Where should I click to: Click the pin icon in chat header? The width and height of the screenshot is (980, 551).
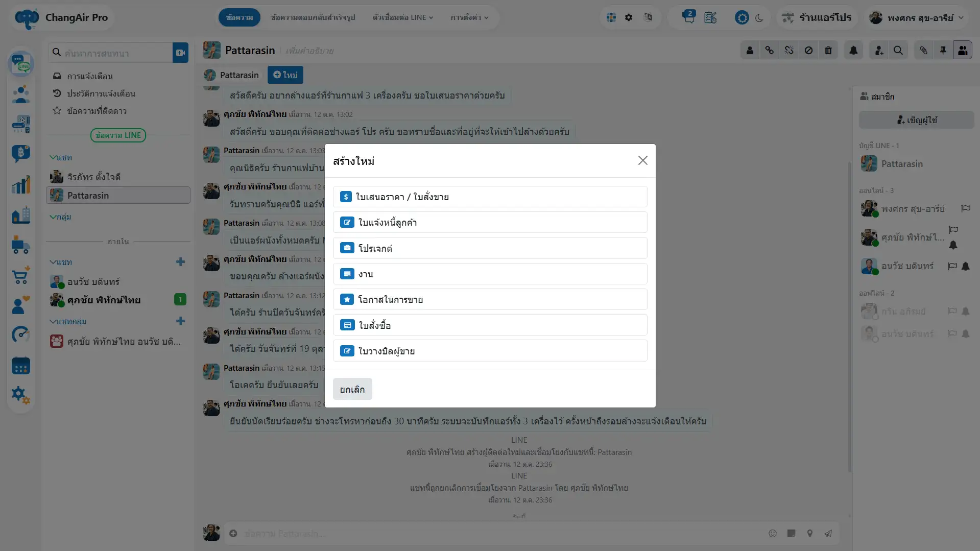pos(943,50)
